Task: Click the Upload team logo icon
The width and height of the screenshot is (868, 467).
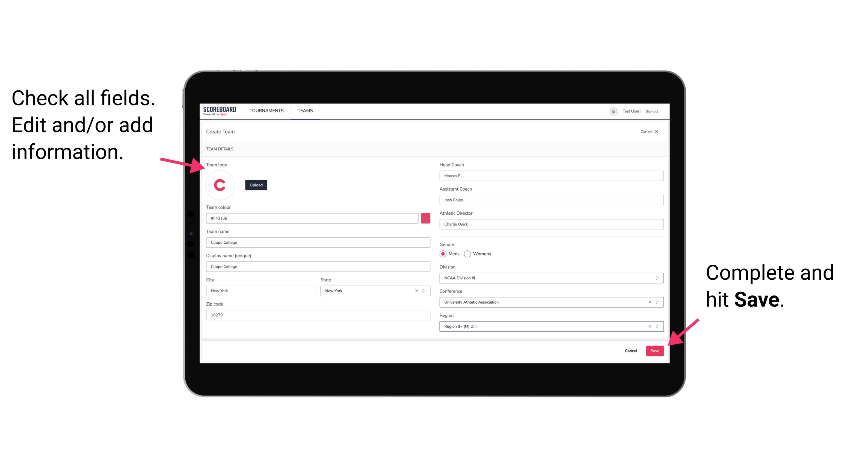Action: [256, 185]
